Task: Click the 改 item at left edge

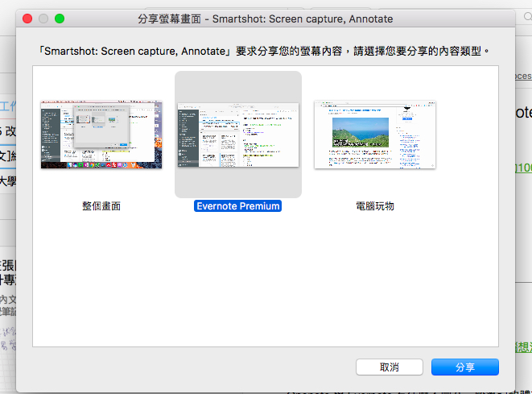Action: 8,131
